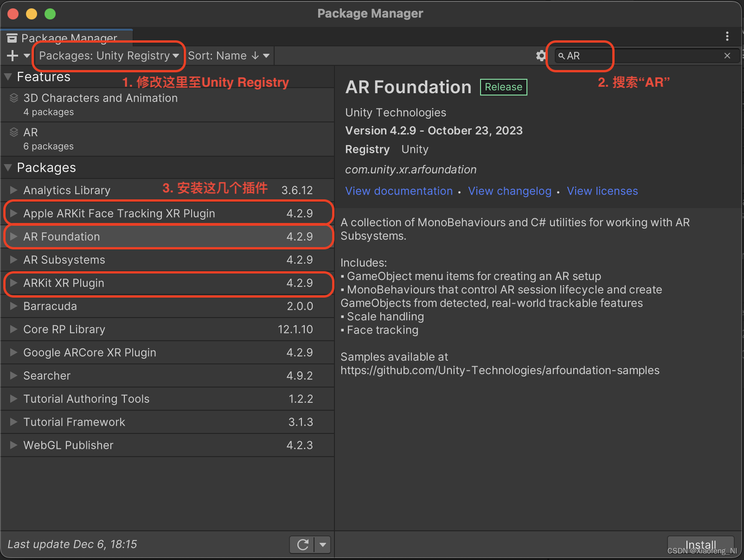The width and height of the screenshot is (744, 560).
Task: Click the Package Manager window icon
Action: coord(12,38)
